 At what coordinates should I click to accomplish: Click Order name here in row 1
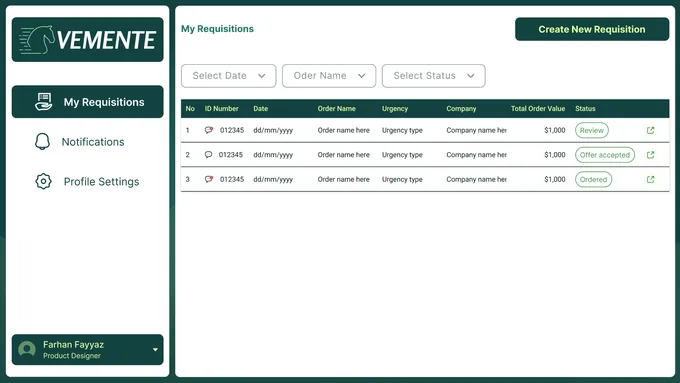[343, 130]
